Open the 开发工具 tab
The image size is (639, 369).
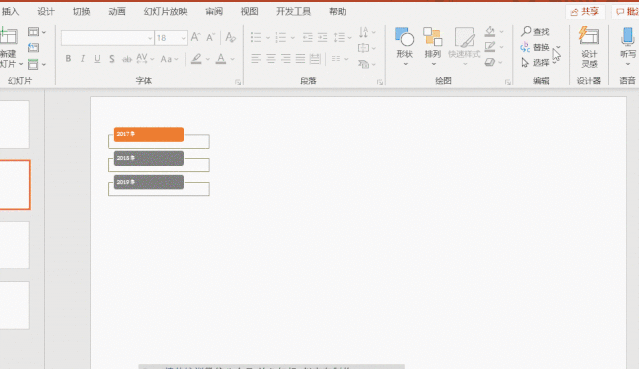tap(293, 12)
